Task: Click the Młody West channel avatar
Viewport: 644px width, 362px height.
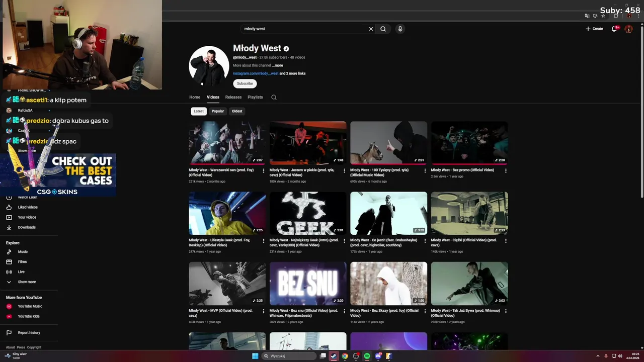Action: 209,66
